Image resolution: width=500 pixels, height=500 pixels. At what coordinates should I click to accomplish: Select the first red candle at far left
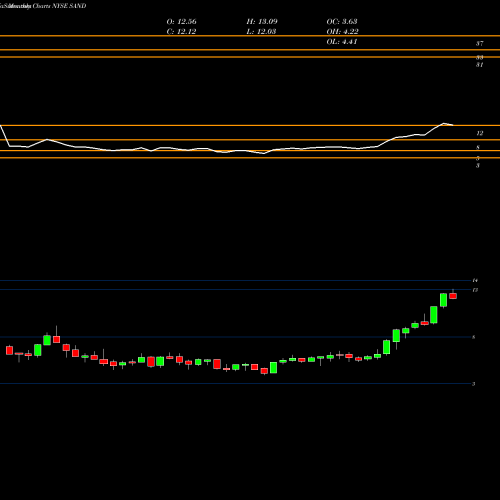tap(9, 350)
